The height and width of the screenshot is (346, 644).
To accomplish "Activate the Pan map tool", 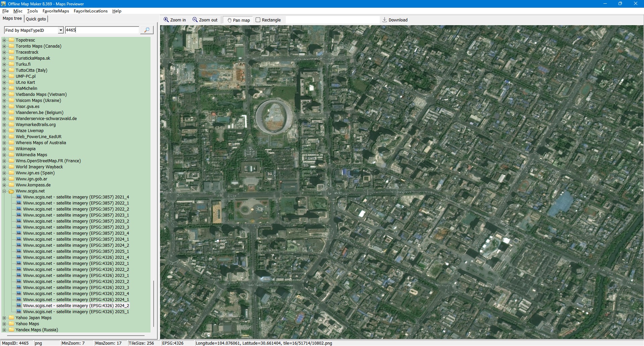I will [x=238, y=20].
